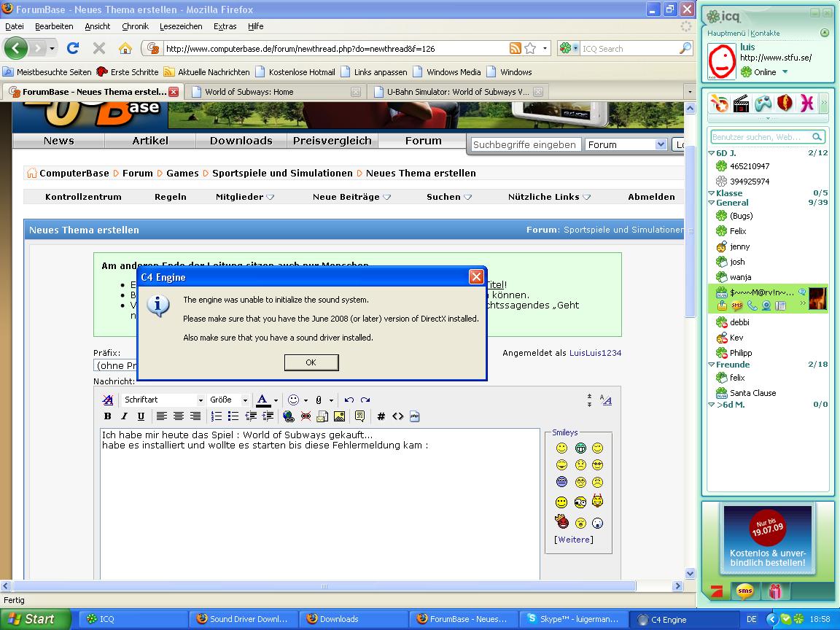The width and height of the screenshot is (840, 630).
Task: Click Firefox back arrow button
Action: (x=15, y=49)
